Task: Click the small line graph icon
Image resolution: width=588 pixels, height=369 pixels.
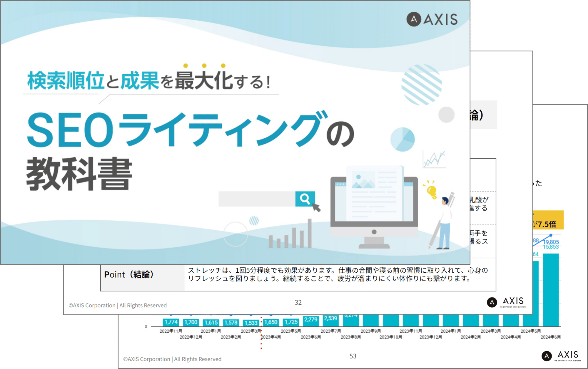Action: tap(434, 160)
